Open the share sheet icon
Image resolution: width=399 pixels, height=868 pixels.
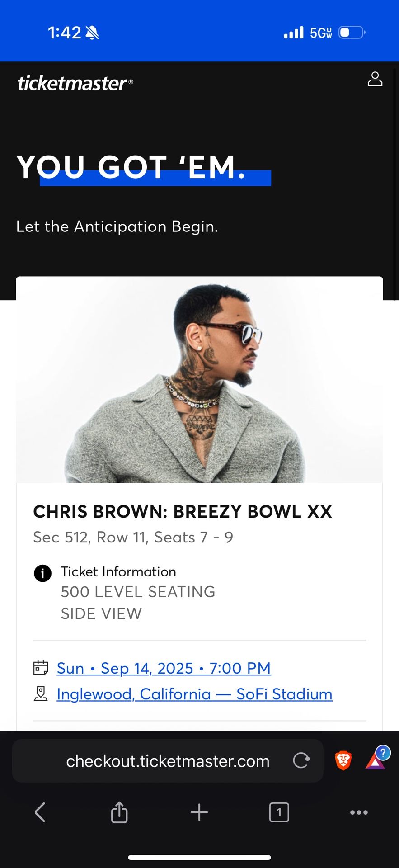pyautogui.click(x=119, y=812)
